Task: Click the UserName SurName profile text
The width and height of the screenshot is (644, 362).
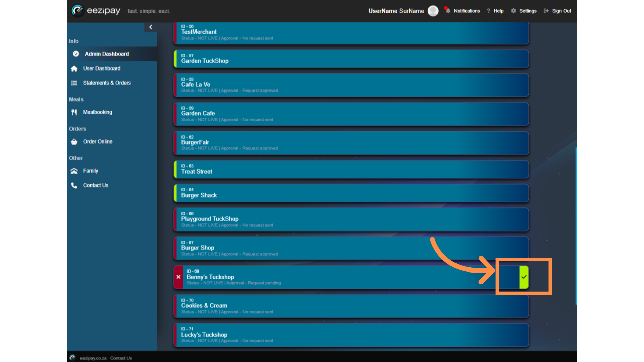Action: tap(396, 11)
